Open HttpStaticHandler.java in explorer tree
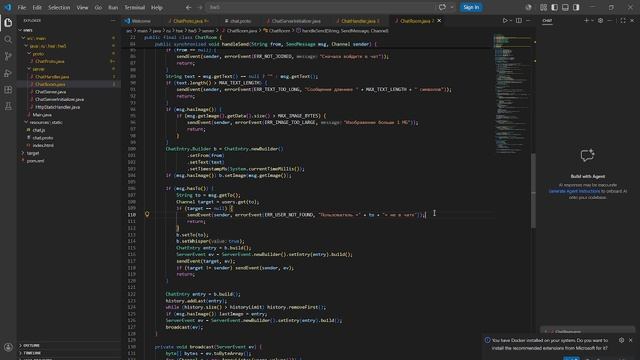Viewport: 640px width, 360px height. (x=57, y=107)
